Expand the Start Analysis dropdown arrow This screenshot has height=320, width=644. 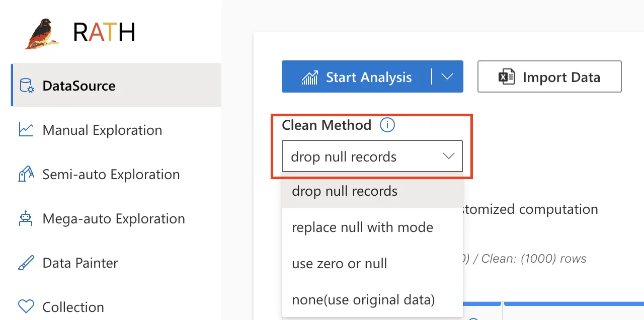click(447, 77)
